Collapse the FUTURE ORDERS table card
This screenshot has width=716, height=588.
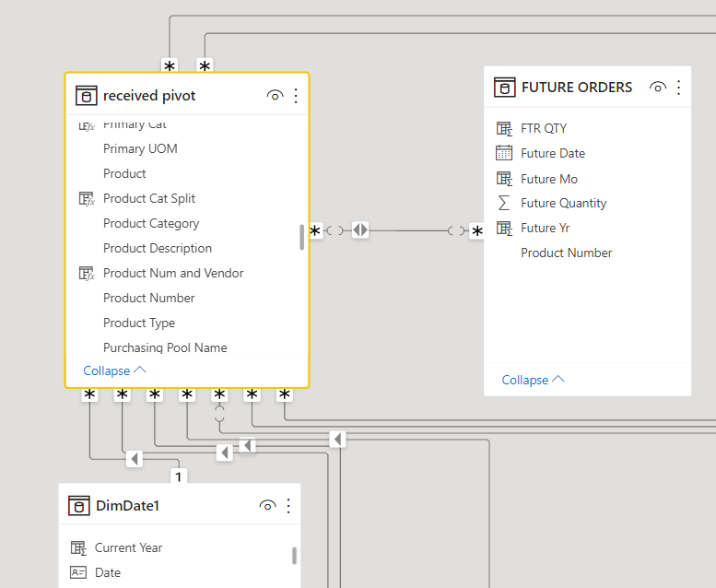533,380
